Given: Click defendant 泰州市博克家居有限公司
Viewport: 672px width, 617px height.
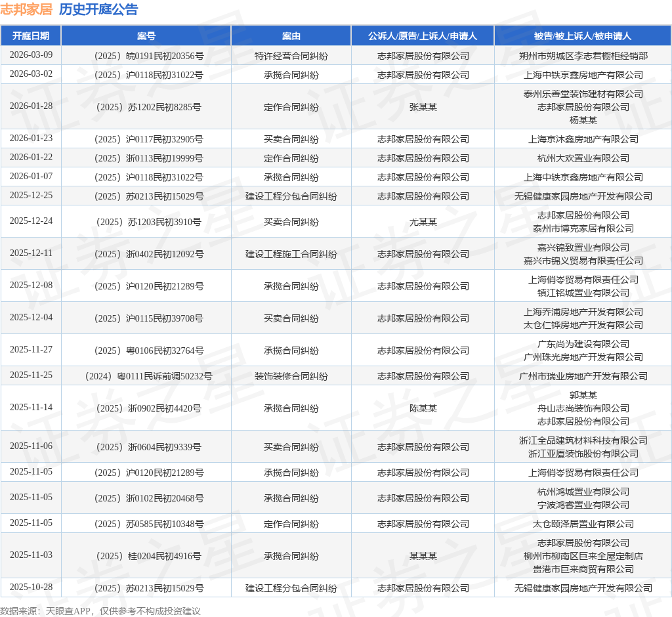Looking at the screenshot, I should (583, 228).
